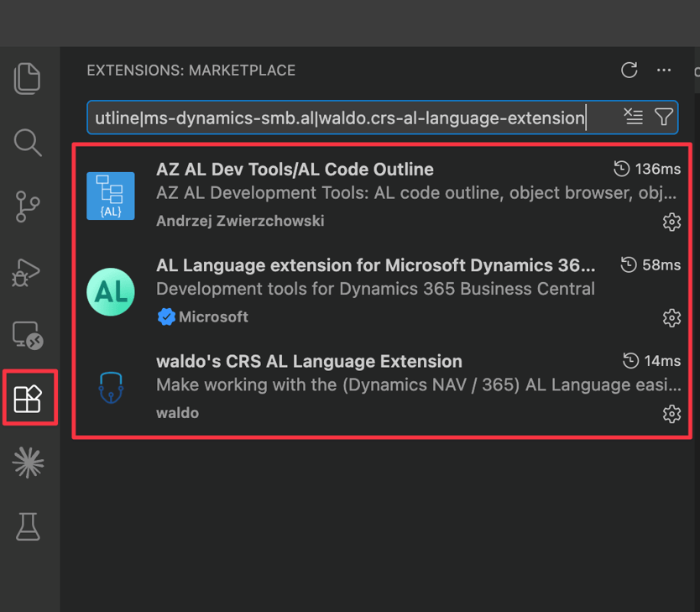Click the 14ms activation time indicator
The width and height of the screenshot is (700, 612).
coord(651,361)
